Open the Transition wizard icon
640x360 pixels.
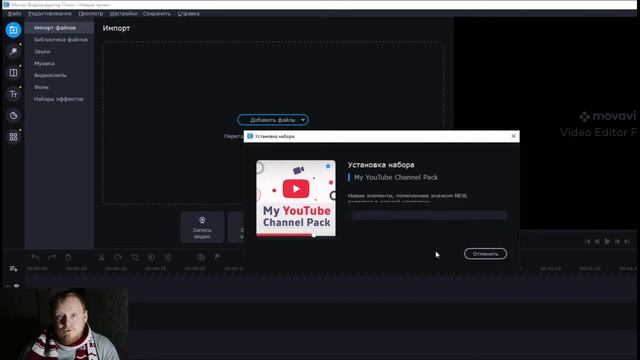(x=201, y=257)
